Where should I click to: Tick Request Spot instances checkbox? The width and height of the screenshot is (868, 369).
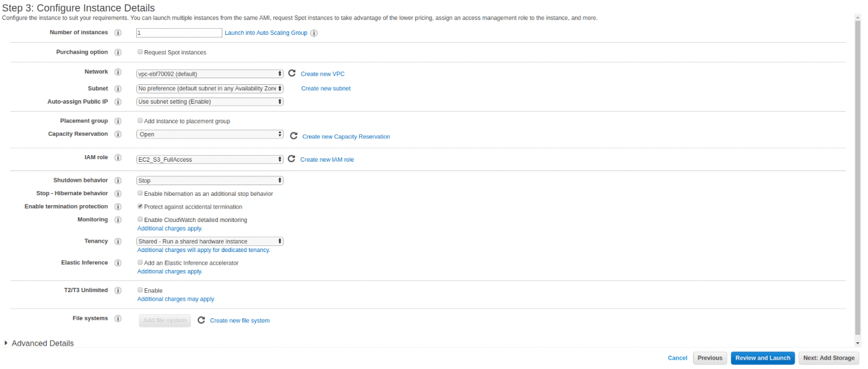(x=140, y=51)
